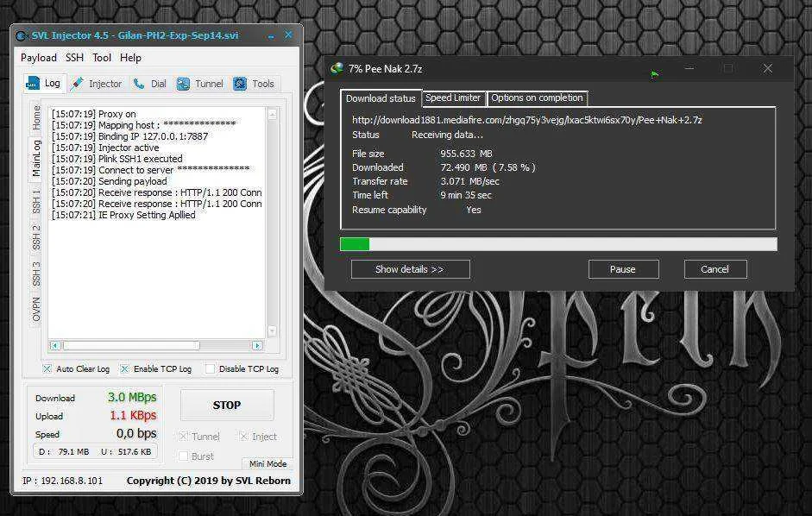Switch to Options on completion tab
This screenshot has width=812, height=516.
click(537, 98)
